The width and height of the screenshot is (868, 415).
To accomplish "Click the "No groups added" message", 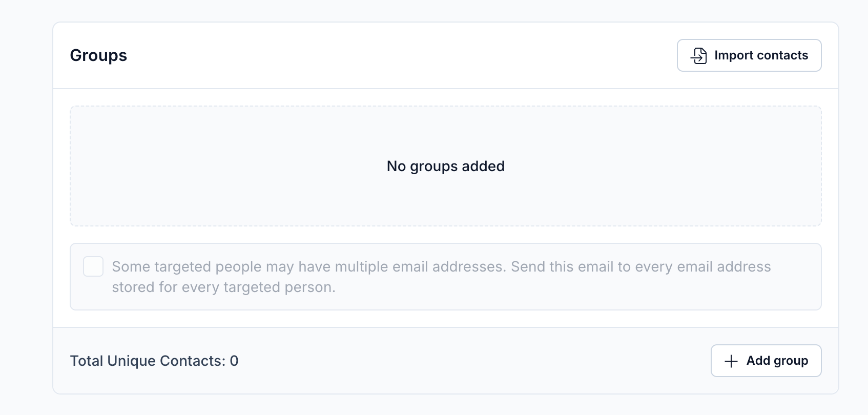I will (445, 166).
